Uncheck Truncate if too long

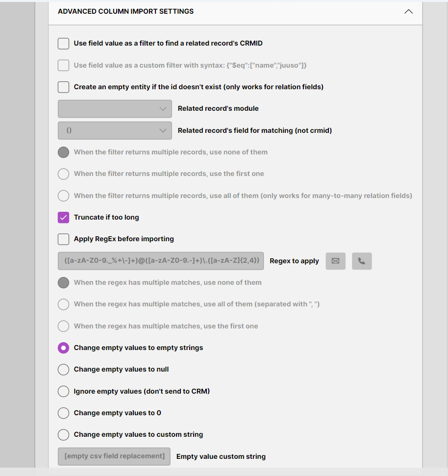point(63,217)
